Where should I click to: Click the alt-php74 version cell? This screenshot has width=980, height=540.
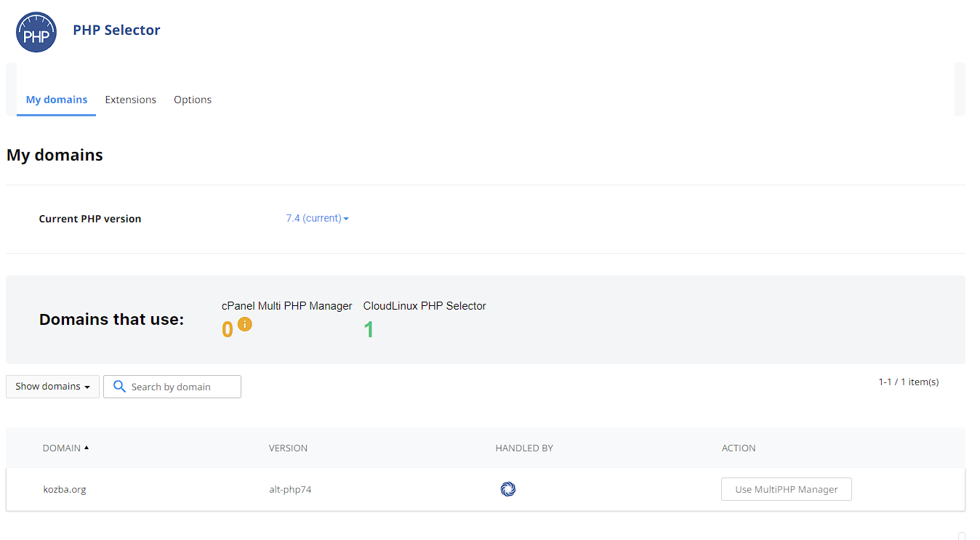click(290, 489)
